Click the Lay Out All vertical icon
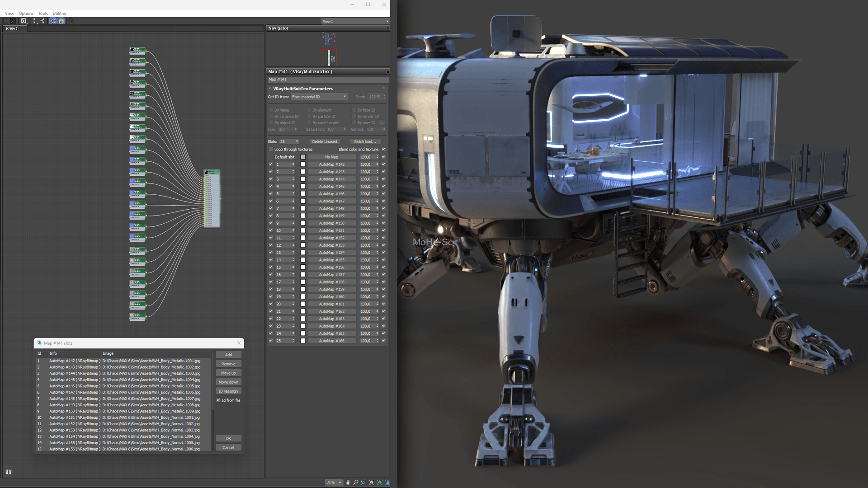The width and height of the screenshot is (868, 488). (34, 21)
